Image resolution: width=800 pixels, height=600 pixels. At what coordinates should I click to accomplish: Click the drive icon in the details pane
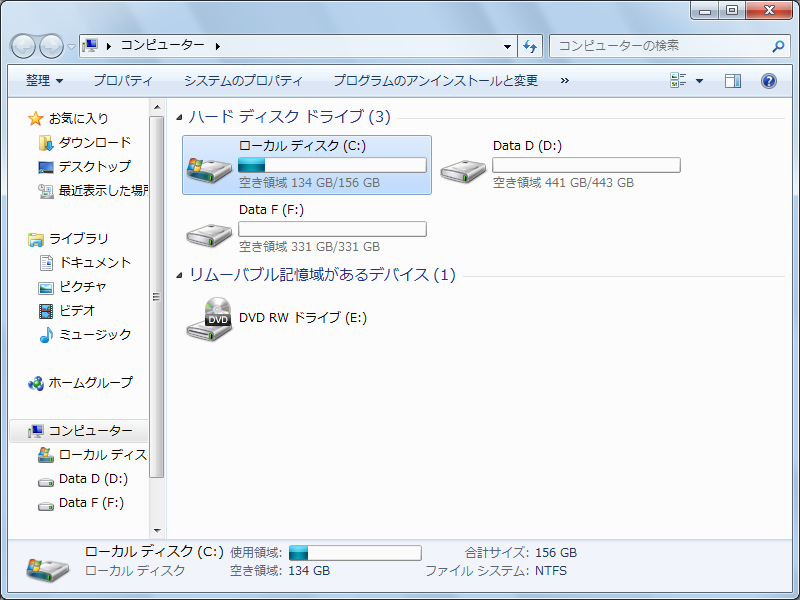point(47,569)
